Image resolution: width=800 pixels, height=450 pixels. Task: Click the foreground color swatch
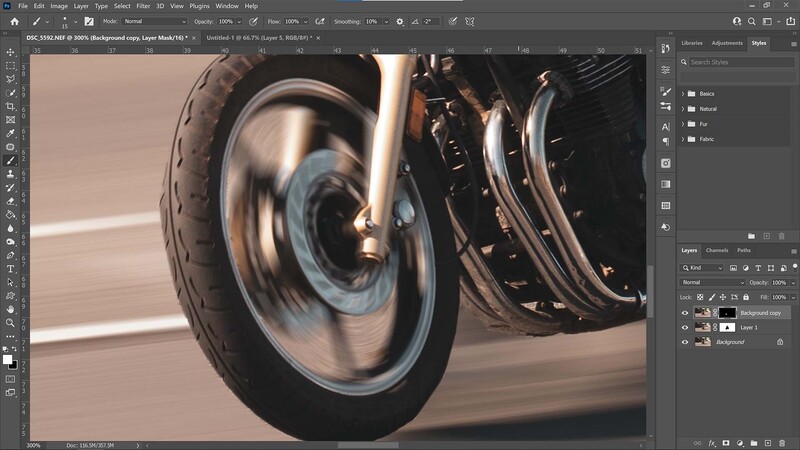click(x=7, y=359)
